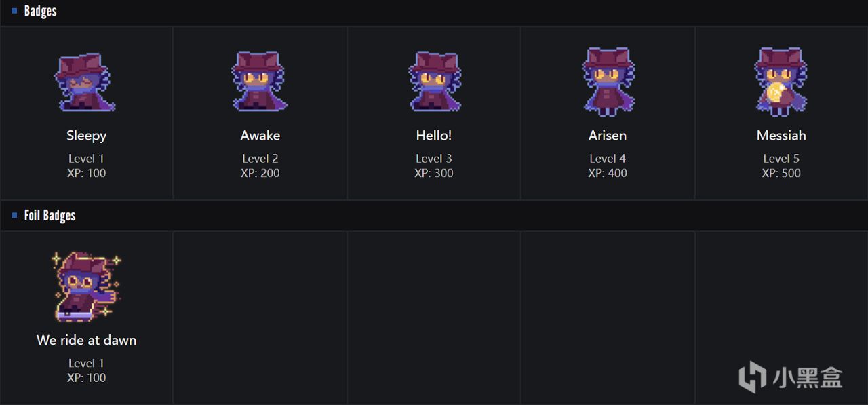This screenshot has height=405, width=868.
Task: Open the Arisen badge icon
Action: click(608, 81)
